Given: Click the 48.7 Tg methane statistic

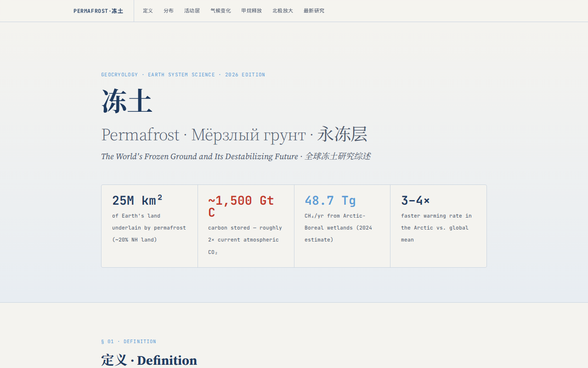Looking at the screenshot, I should coord(330,201).
